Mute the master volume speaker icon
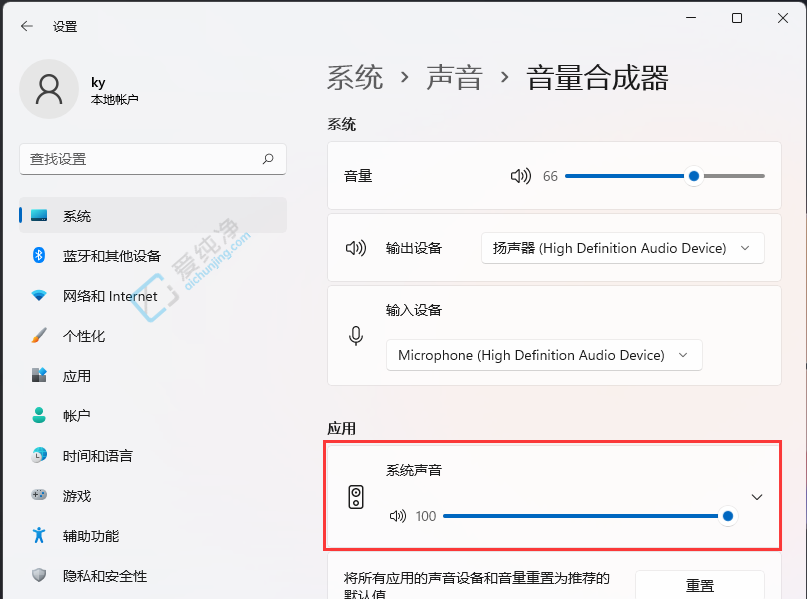Viewport: 807px width, 599px height. (x=521, y=176)
